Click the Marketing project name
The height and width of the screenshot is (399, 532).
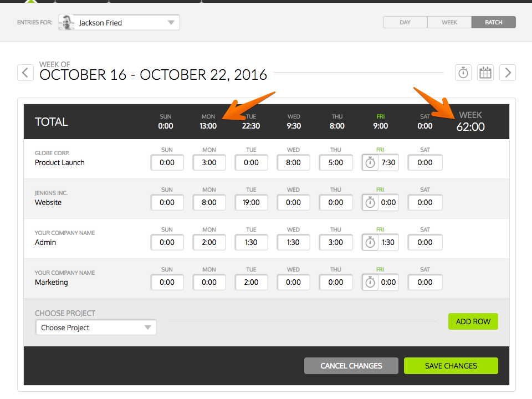pos(52,282)
